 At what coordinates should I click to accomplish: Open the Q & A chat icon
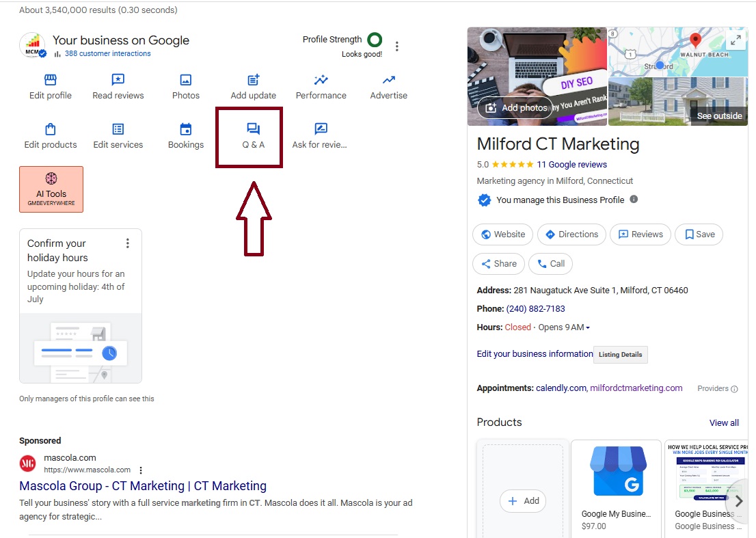point(254,129)
